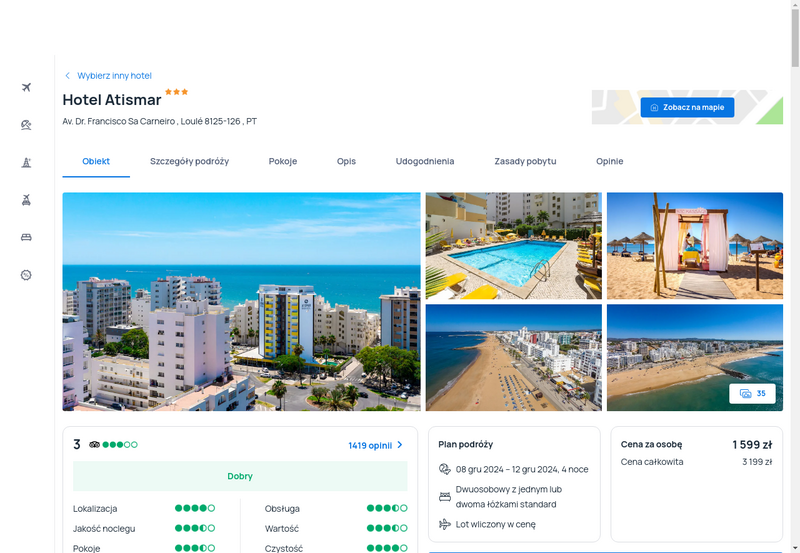Screen dimensions: 800x553
Task: Open the Opinie tab
Action: click(610, 161)
